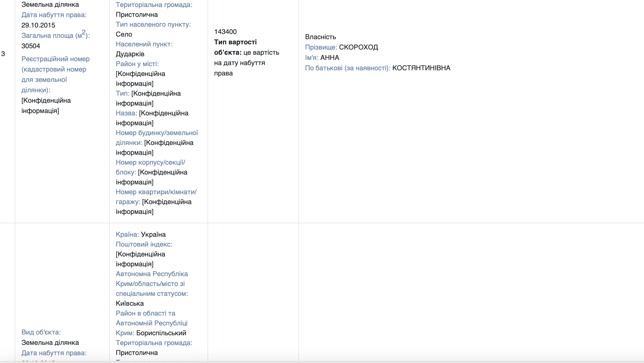Click the Київська region value
This screenshot has width=644, height=363.
(129, 303)
